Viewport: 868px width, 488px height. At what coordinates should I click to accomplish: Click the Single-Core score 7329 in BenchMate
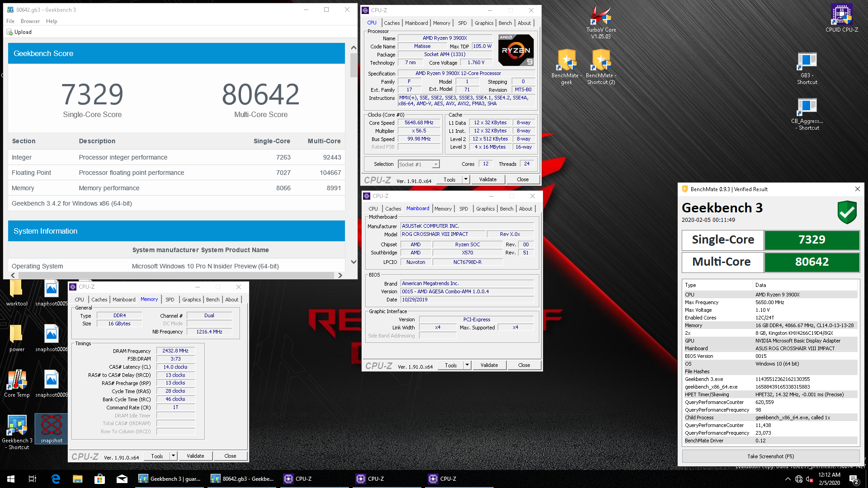(811, 240)
